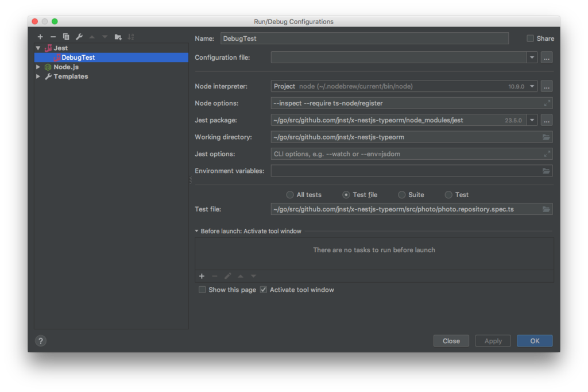Browse Jest package with ellipsis button

547,121
